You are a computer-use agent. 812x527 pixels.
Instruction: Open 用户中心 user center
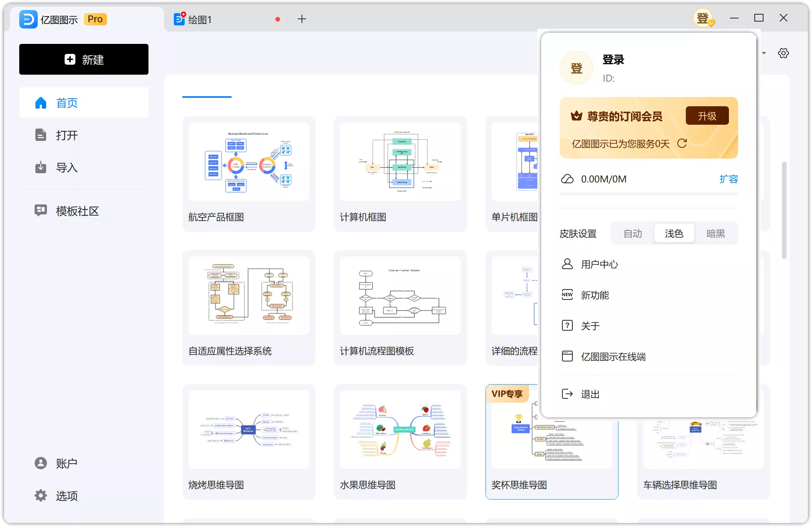[x=649, y=264]
